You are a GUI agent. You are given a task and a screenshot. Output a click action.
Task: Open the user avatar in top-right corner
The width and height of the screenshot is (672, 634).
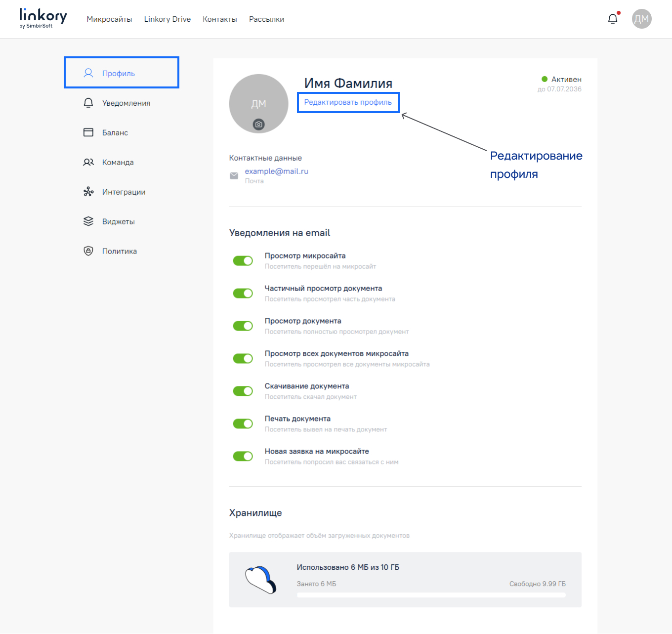(x=641, y=19)
